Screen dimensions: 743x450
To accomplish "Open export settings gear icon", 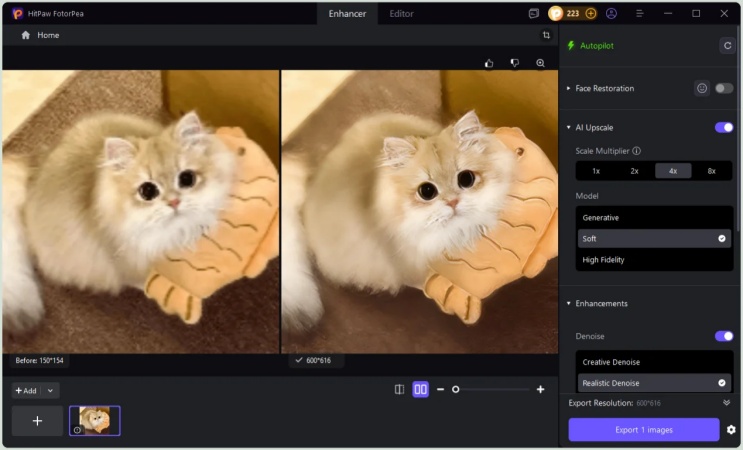I will point(731,430).
